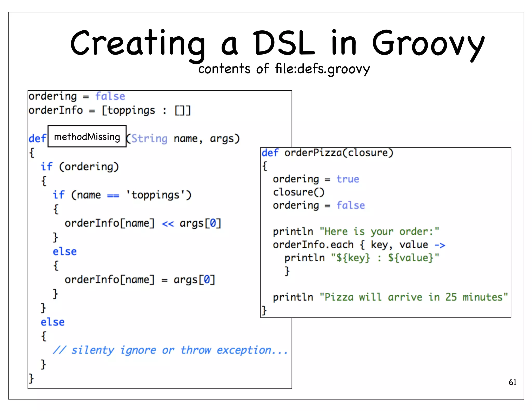Click 'println "Pizza will arrive in 25 minutes"'
The height and width of the screenshot is (411, 532).
tap(390, 297)
